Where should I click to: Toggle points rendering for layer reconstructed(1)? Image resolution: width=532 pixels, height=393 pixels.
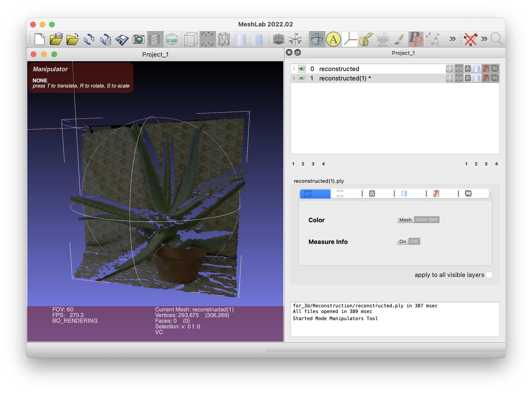point(459,78)
